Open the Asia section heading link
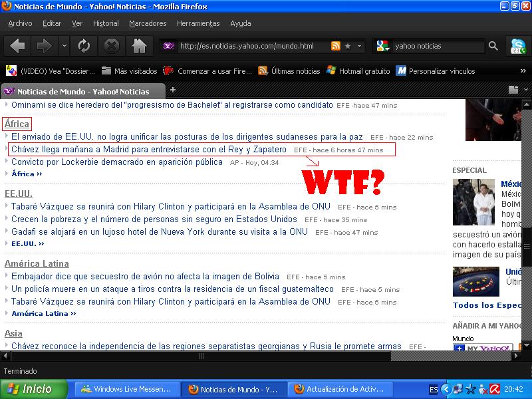The image size is (532, 399). click(x=13, y=334)
